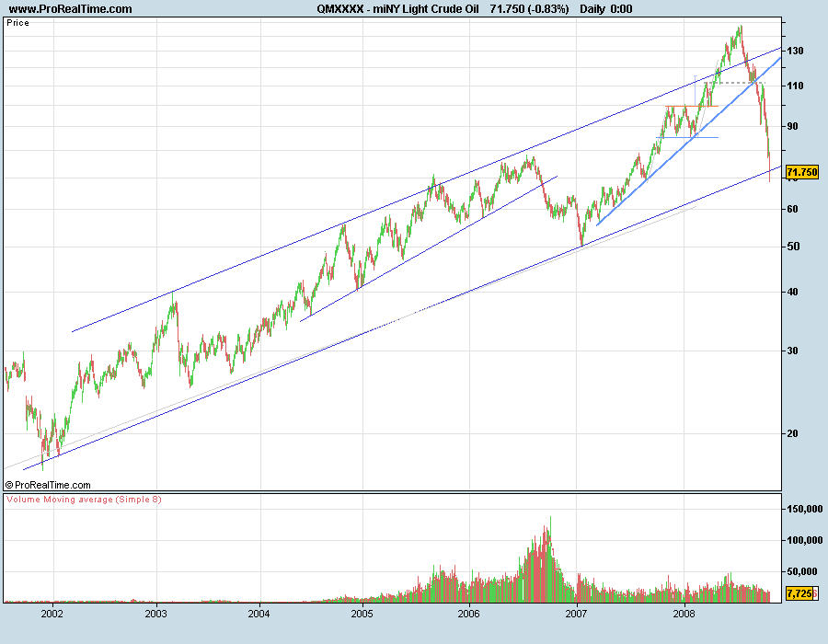
Task: Click the 2007 date axis label
Action: (576, 614)
